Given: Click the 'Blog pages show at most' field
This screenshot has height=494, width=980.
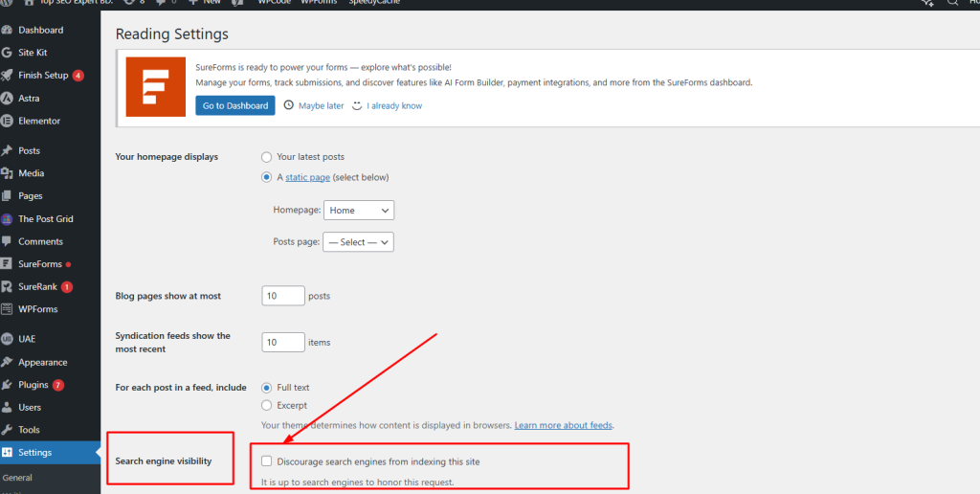Looking at the screenshot, I should (282, 297).
